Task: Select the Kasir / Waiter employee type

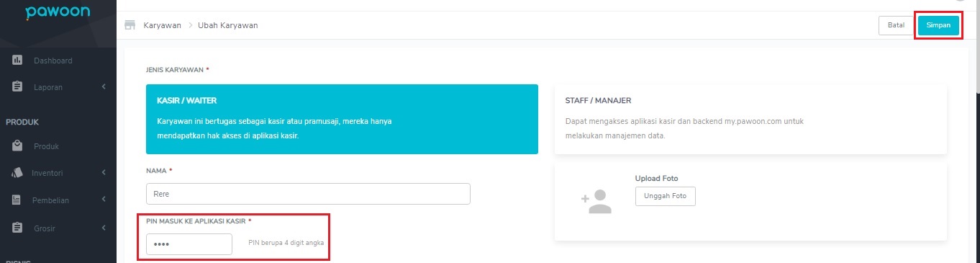Action: [x=342, y=119]
